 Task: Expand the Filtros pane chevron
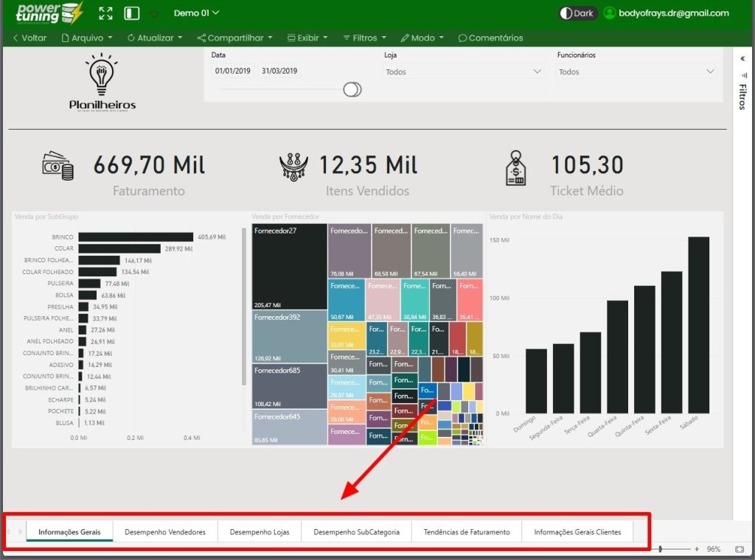point(742,58)
